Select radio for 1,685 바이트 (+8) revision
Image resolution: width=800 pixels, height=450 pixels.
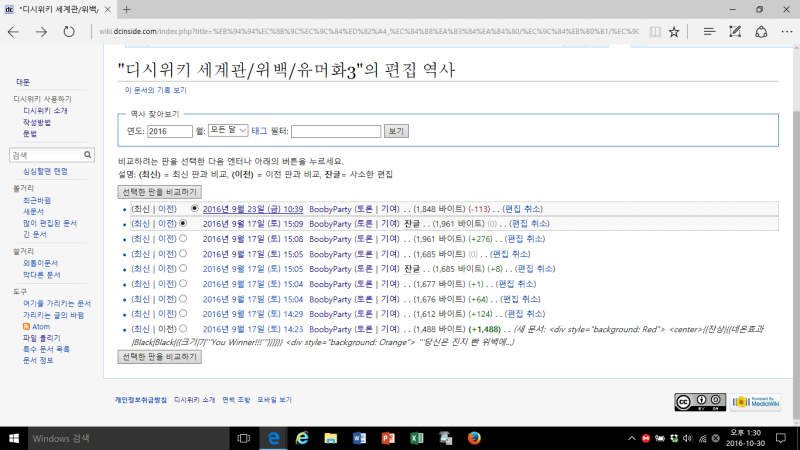(183, 268)
